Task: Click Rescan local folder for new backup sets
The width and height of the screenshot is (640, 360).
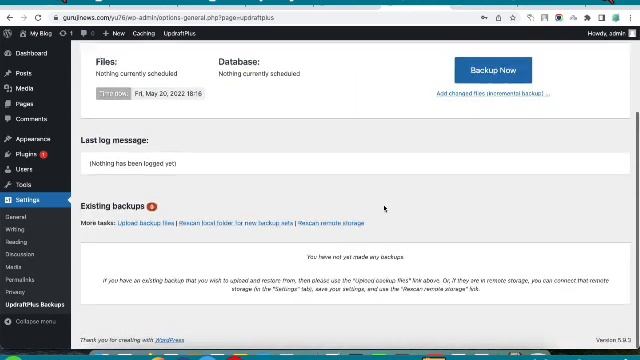Action: tap(236, 223)
